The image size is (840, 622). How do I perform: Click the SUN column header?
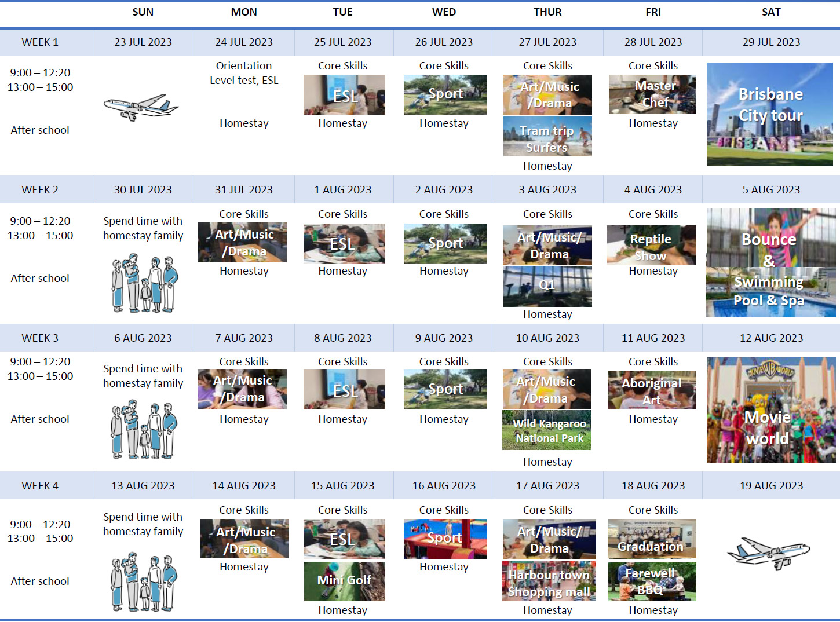click(x=143, y=12)
